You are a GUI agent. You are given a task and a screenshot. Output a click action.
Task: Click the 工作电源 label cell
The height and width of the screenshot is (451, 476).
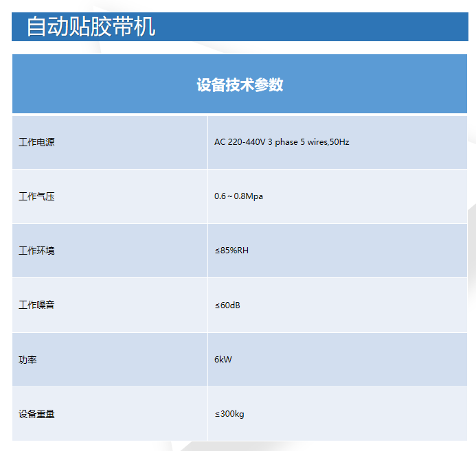pyautogui.click(x=110, y=142)
